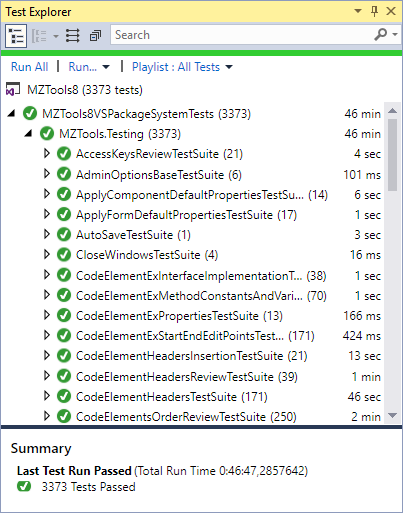Click the expand all list icon
The image size is (403, 513).
pos(72,36)
